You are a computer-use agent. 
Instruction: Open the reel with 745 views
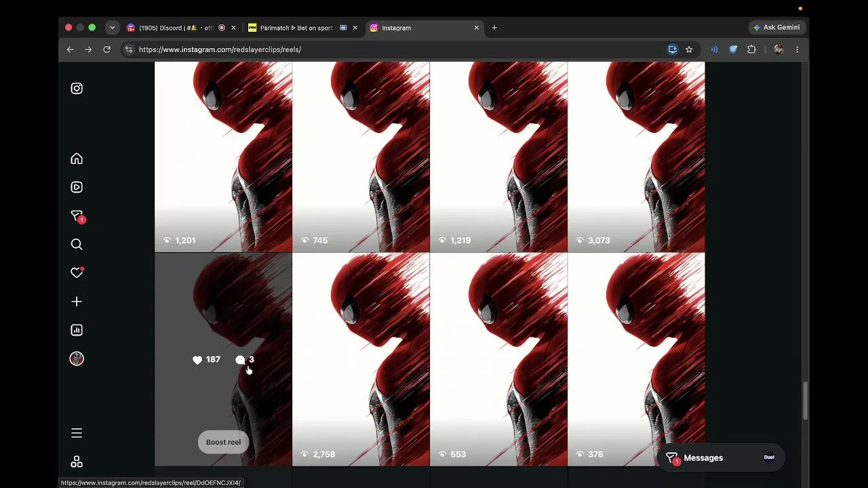[361, 157]
